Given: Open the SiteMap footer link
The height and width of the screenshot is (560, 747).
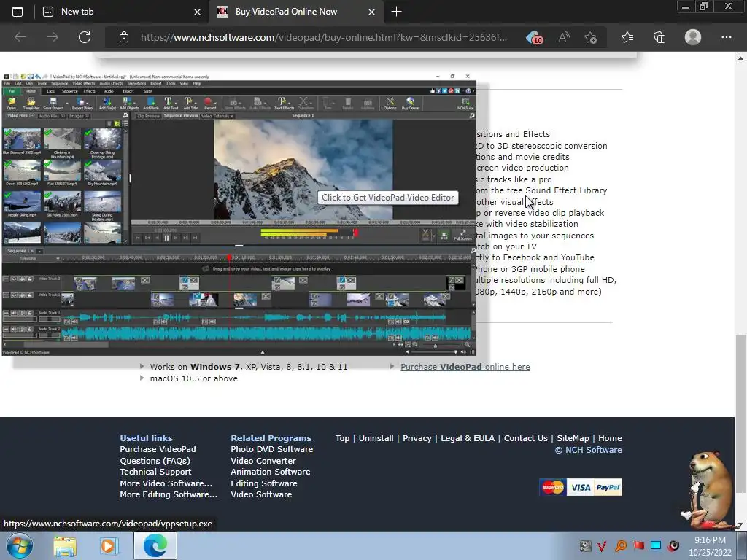Looking at the screenshot, I should 573,438.
